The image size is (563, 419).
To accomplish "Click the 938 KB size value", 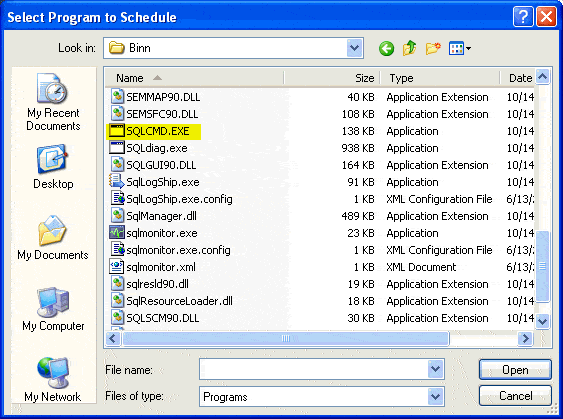I will (358, 148).
